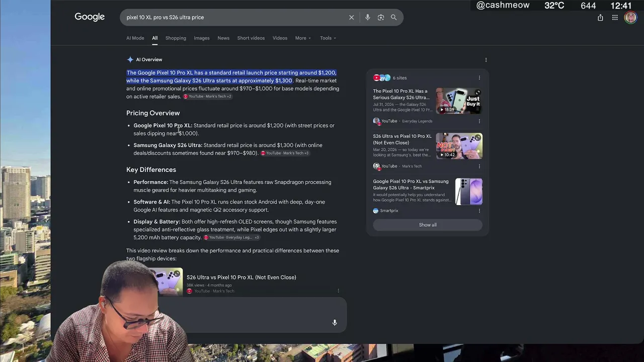Click the 'Key Differences' heading
This screenshot has height=362, width=644.
[151, 170]
